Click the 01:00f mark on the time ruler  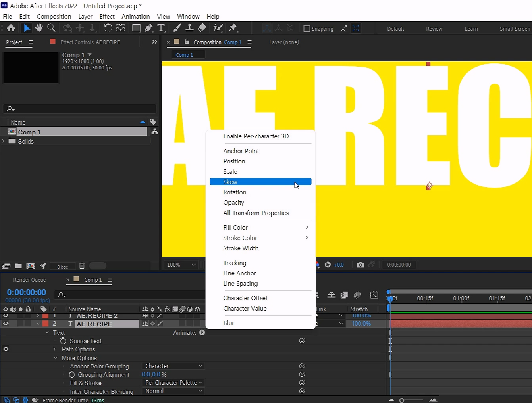click(461, 298)
